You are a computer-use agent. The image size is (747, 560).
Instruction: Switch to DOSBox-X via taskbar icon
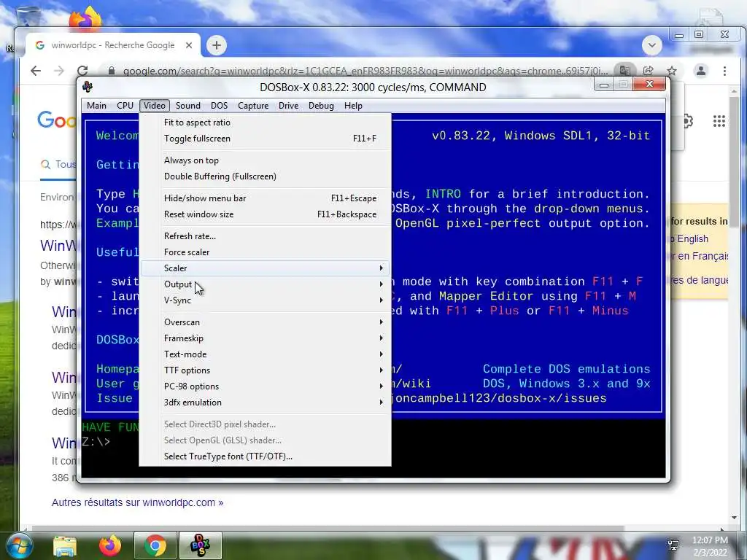[x=200, y=545]
